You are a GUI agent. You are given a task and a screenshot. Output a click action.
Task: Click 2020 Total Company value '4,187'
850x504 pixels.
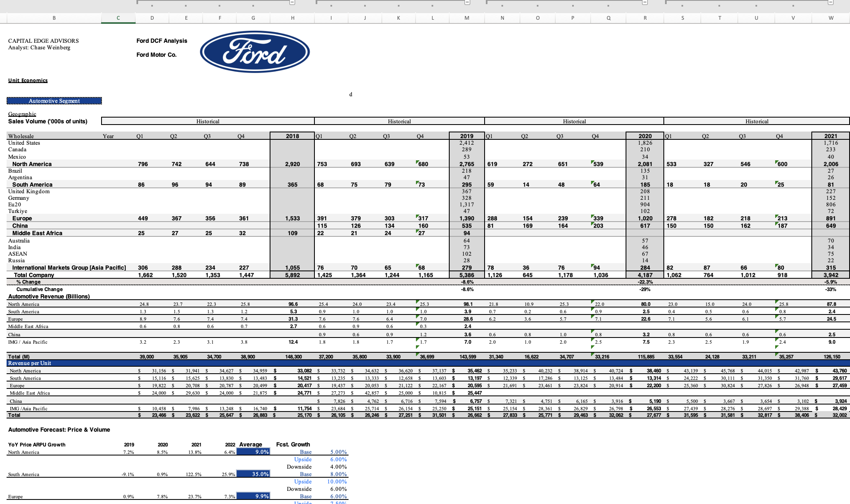click(x=645, y=275)
